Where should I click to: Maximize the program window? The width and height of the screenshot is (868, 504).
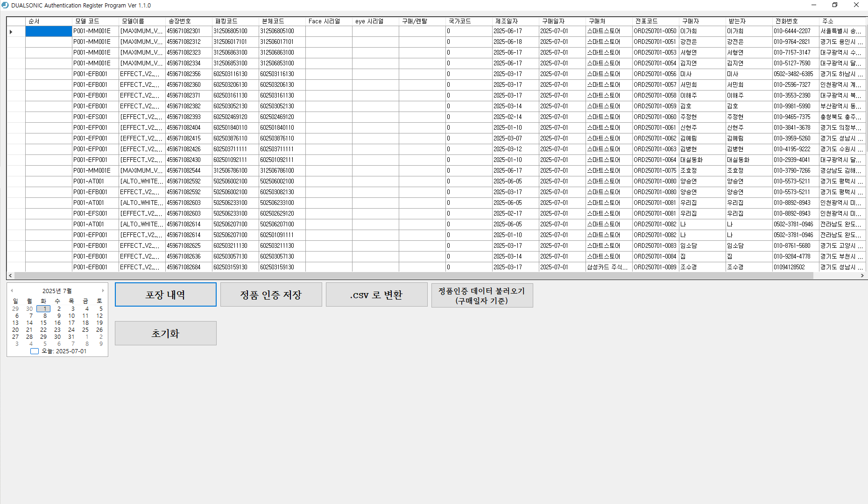tap(835, 5)
